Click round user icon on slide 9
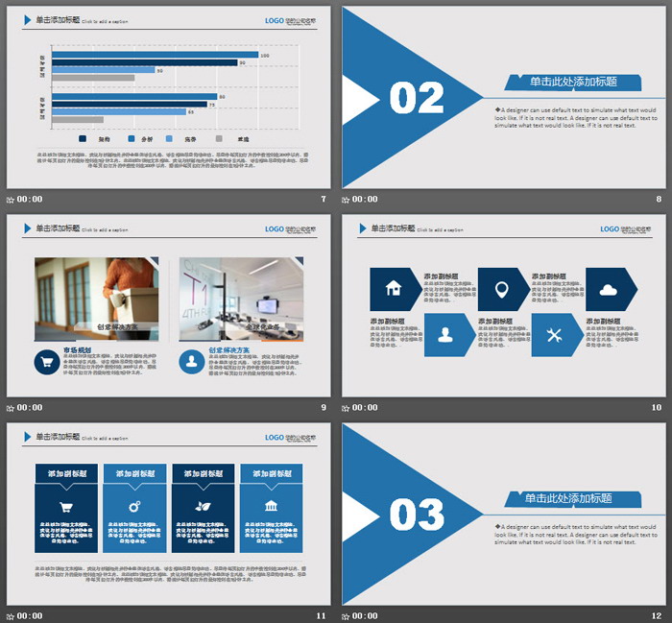The width and height of the screenshot is (672, 623). click(x=191, y=362)
